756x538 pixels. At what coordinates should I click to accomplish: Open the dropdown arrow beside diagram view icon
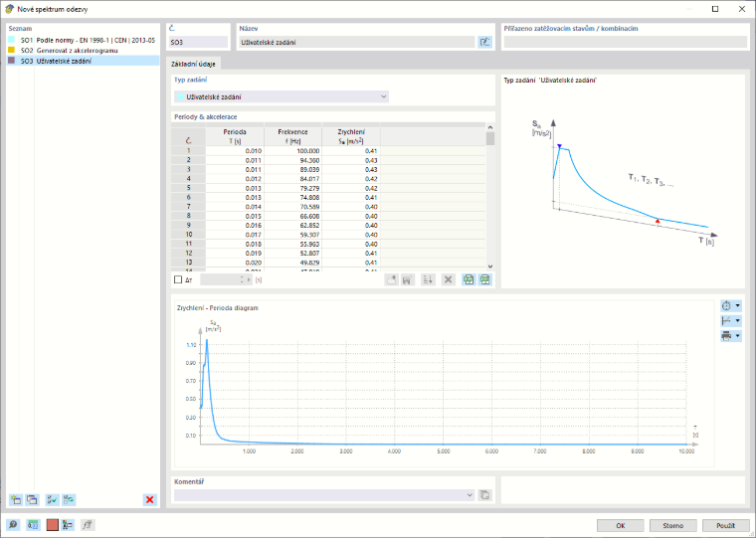pos(738,305)
